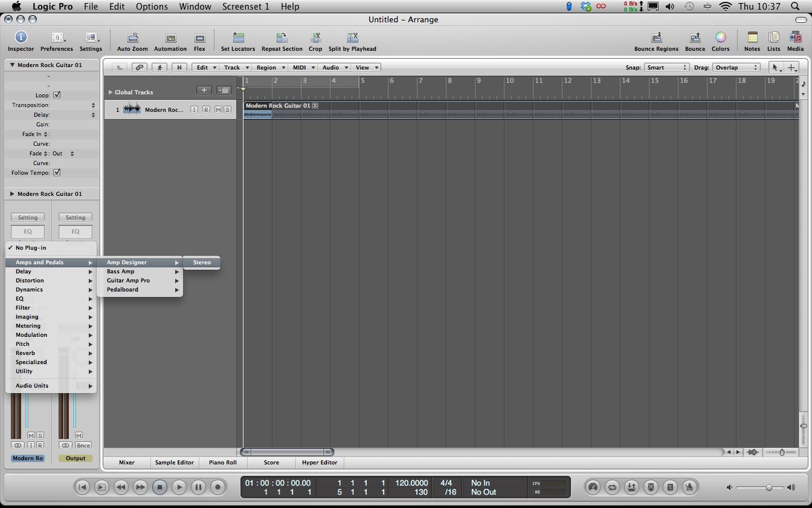Toggle the Follow Tempo checkbox
The width and height of the screenshot is (812, 508).
click(57, 173)
